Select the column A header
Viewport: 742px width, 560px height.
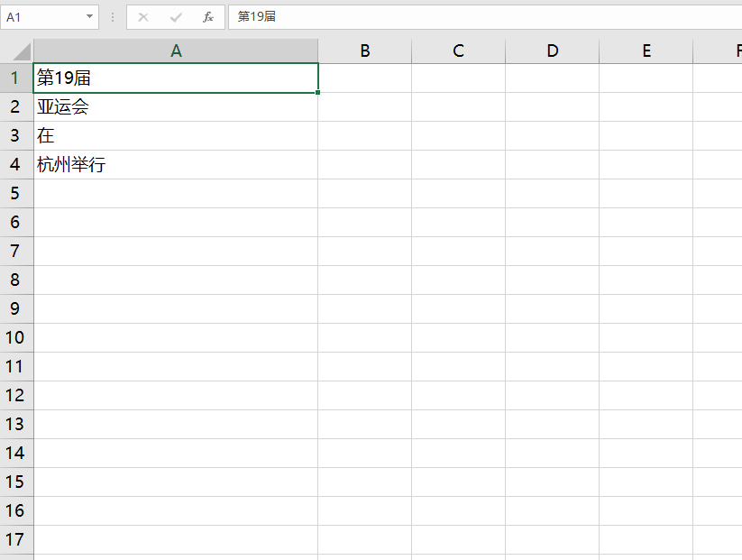[176, 51]
